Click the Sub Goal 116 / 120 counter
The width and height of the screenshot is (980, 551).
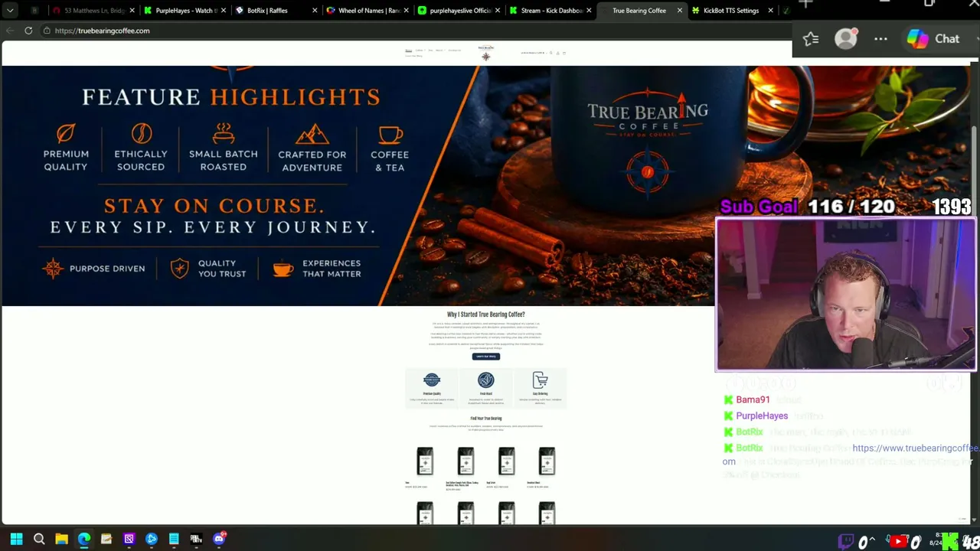[808, 207]
